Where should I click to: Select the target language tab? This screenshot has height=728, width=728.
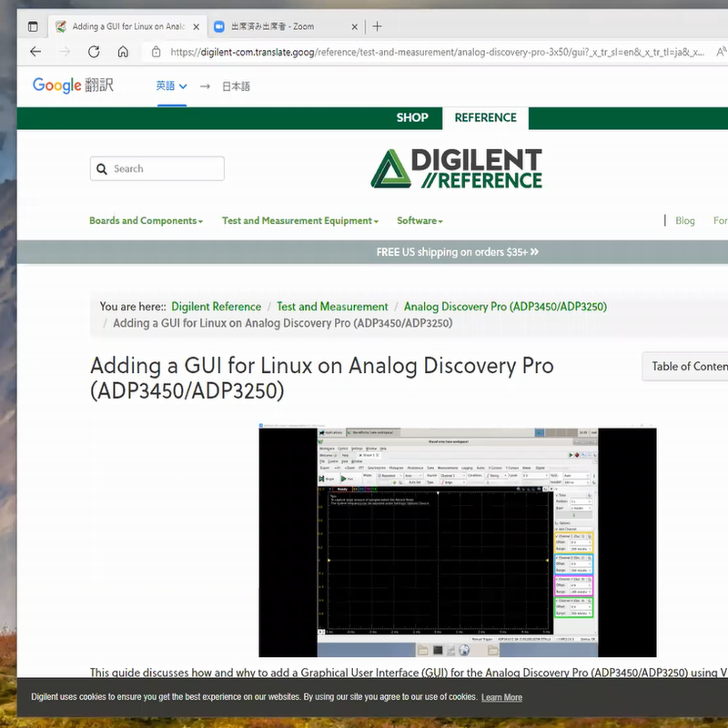point(236,86)
